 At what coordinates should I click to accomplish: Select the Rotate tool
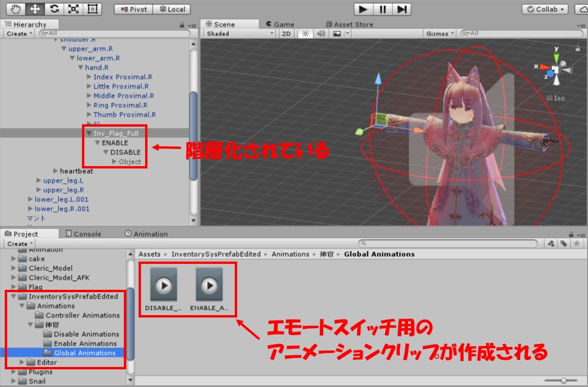pyautogui.click(x=54, y=9)
